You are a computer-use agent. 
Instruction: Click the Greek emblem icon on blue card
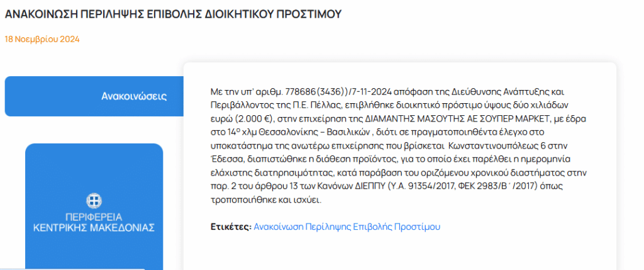click(x=94, y=201)
